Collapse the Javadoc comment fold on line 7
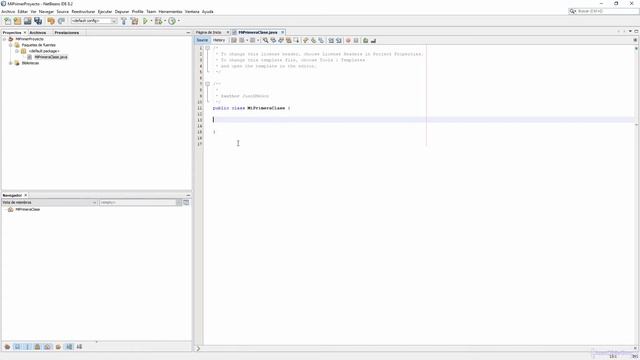 click(207, 84)
